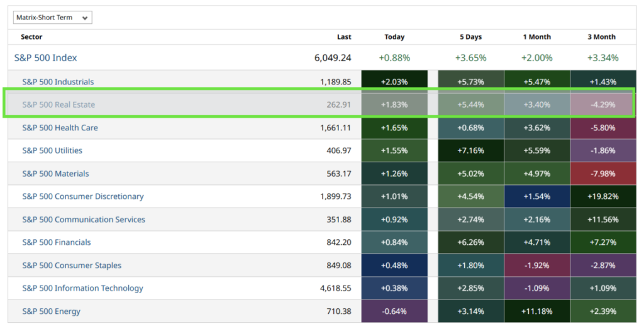Image resolution: width=644 pixels, height=331 pixels.
Task: Select the Information Technology Today cell +0.38%
Action: pos(394,288)
